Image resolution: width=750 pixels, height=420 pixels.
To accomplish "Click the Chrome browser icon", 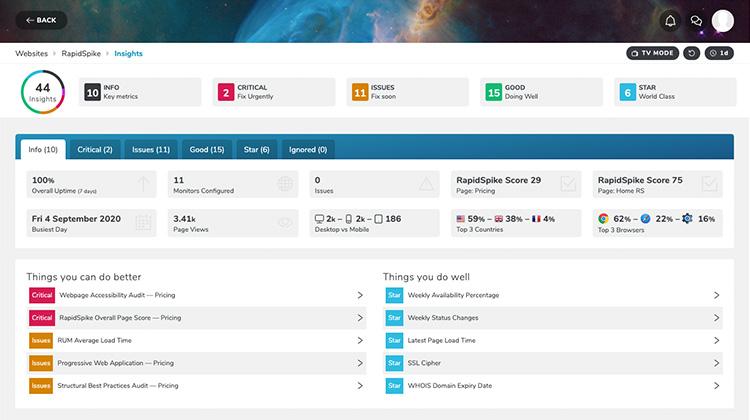I will (x=603, y=219).
